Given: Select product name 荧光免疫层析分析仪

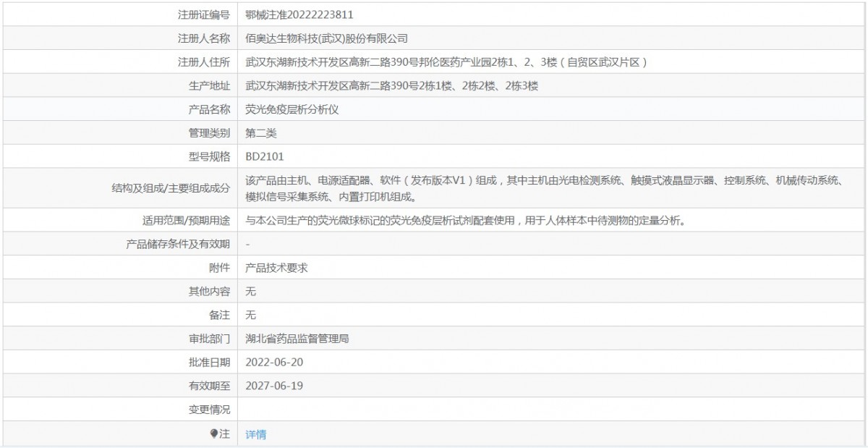Looking at the screenshot, I should [292, 109].
